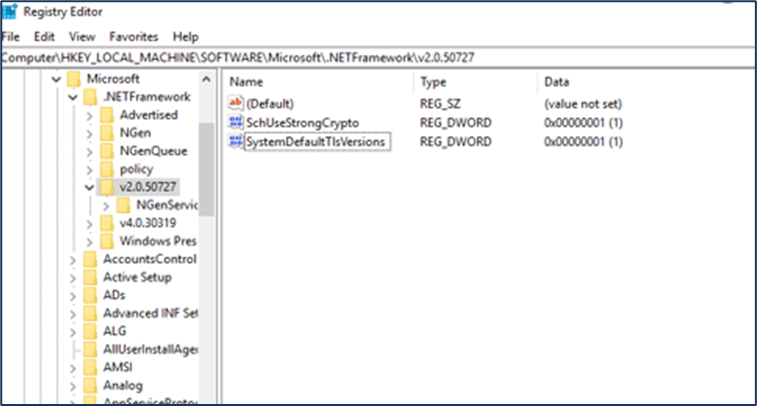Image resolution: width=757 pixels, height=406 pixels.
Task: Click the Registry Editor app icon
Action: (10, 11)
